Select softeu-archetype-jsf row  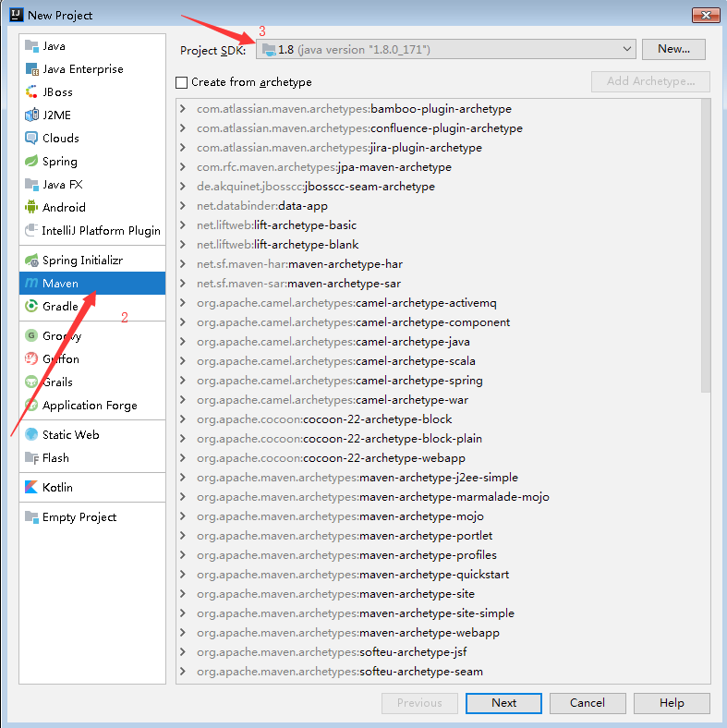coord(332,652)
